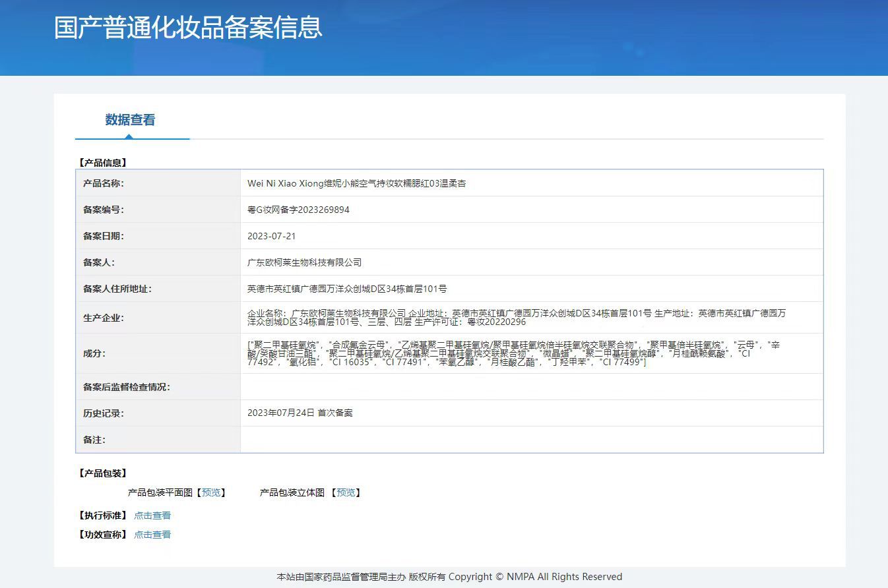Select the product name Wei Ni Xiao Xiong text
Image resolution: width=888 pixels, height=588 pixels.
[357, 183]
